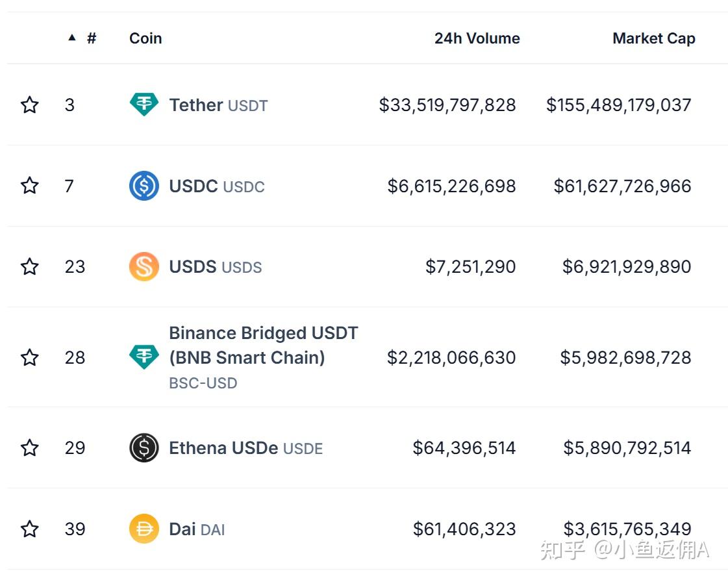This screenshot has height=580, width=728.
Task: Open the Tether USDT coin page
Action: pyautogui.click(x=218, y=105)
